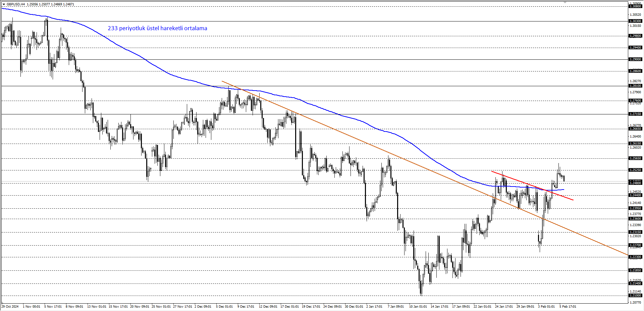Select the 1.24400 price level label
This screenshot has width=644, height=311.
point(635,195)
